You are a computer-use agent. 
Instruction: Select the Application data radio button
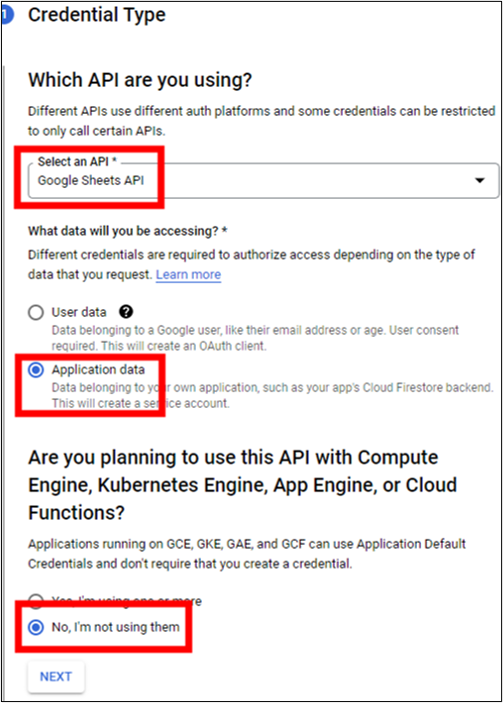(x=36, y=370)
